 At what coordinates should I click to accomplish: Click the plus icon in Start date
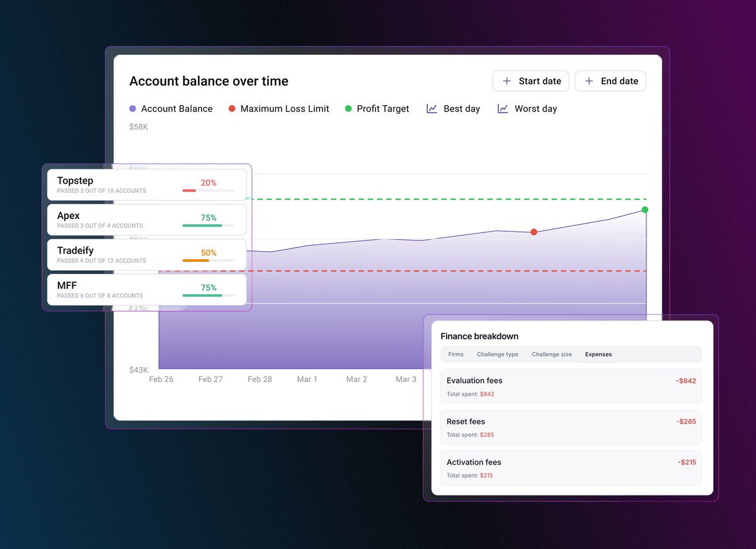(x=507, y=81)
